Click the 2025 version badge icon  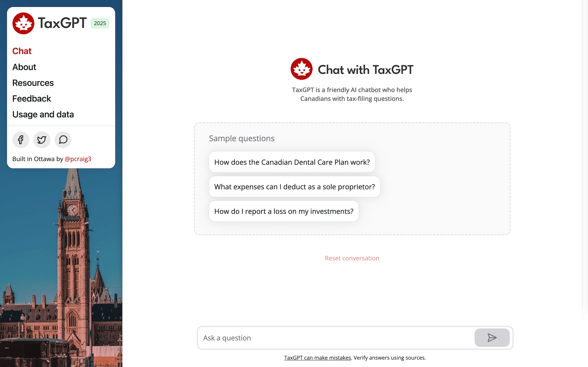[99, 23]
